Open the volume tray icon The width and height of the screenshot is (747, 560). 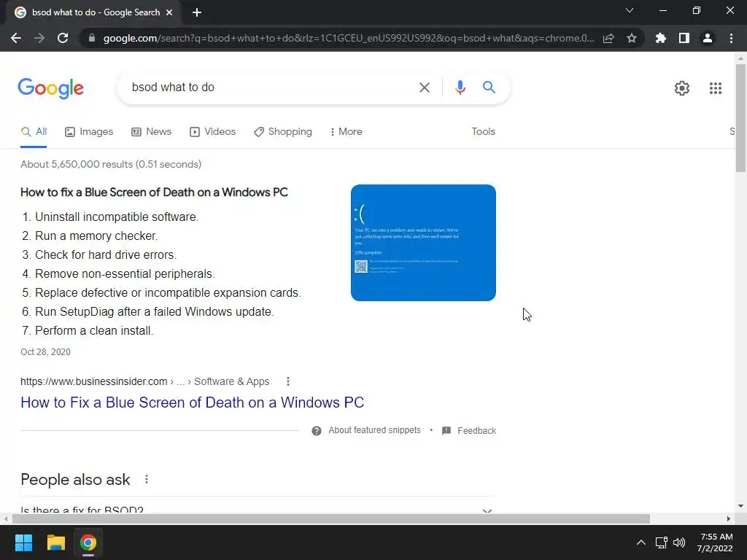(x=679, y=542)
